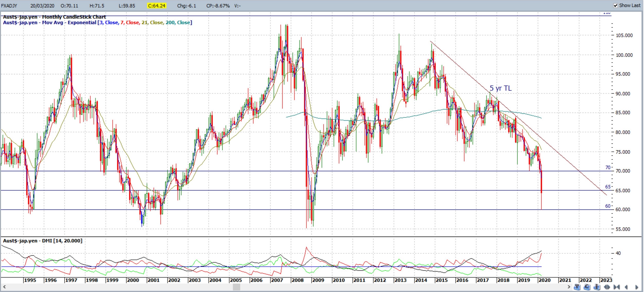Image resolution: width=644 pixels, height=292 pixels.
Task: Toggle the Show Last checkbox
Action: click(616, 5)
